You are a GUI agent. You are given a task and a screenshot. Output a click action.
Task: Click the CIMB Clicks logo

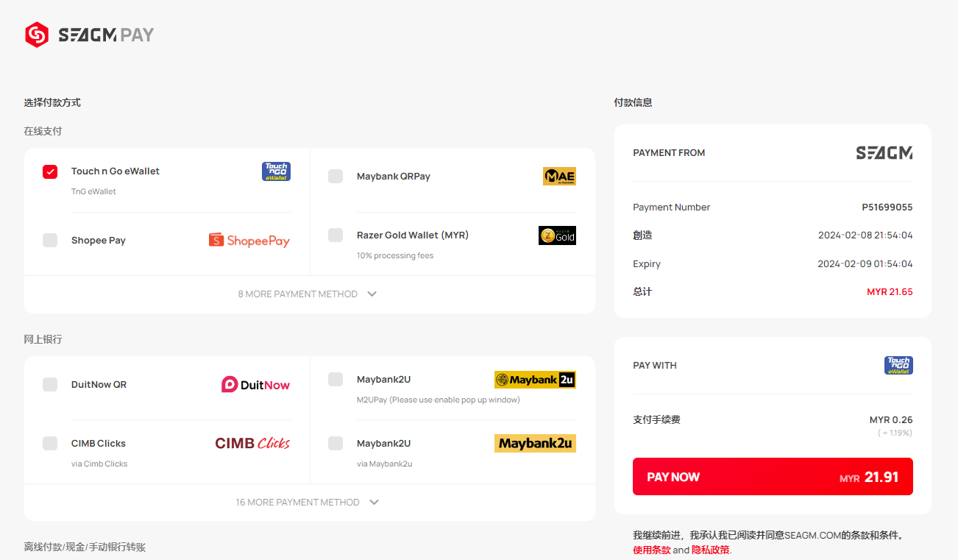click(252, 443)
